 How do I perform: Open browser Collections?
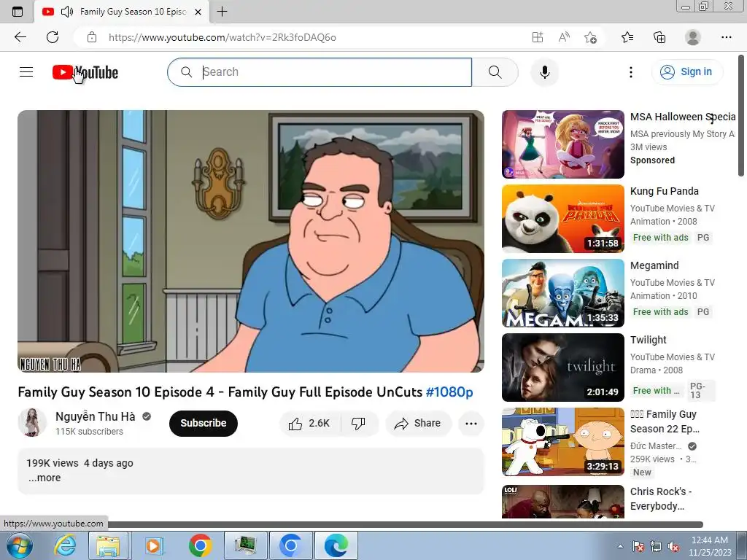click(x=659, y=37)
